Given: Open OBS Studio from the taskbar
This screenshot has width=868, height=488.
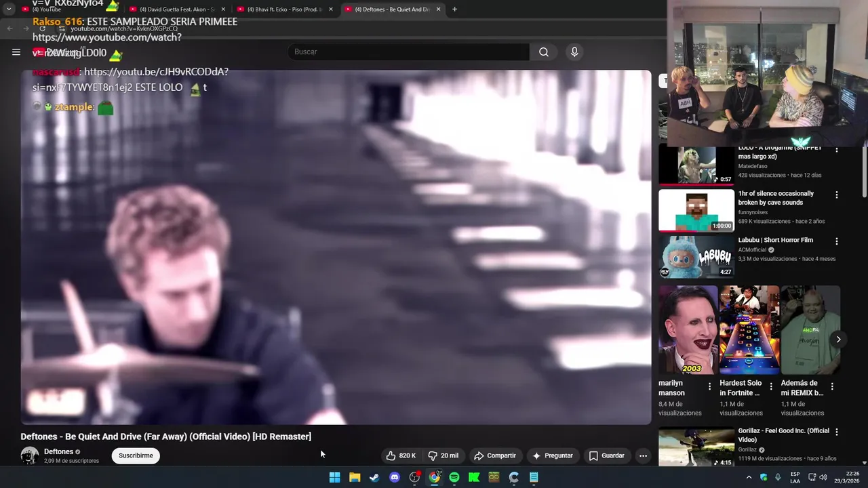Looking at the screenshot, I should [414, 477].
